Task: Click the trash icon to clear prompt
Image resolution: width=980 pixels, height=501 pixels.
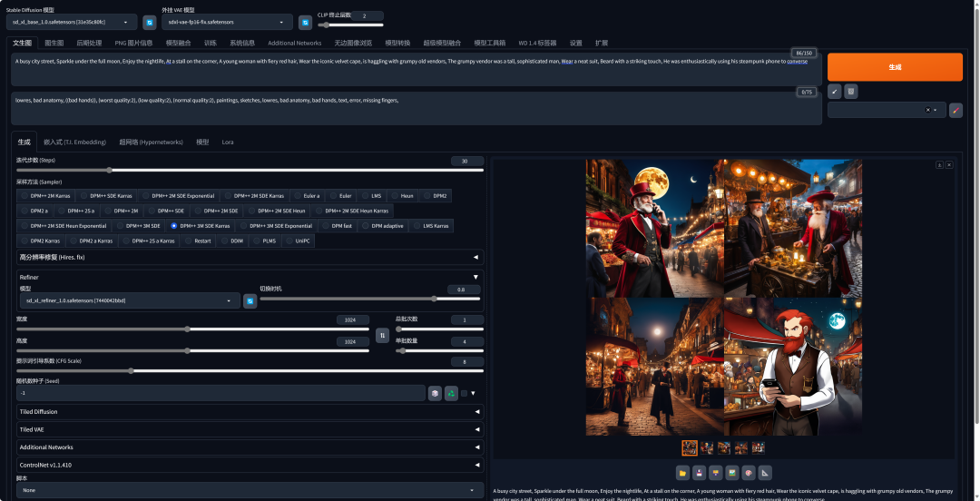Action: pyautogui.click(x=850, y=91)
